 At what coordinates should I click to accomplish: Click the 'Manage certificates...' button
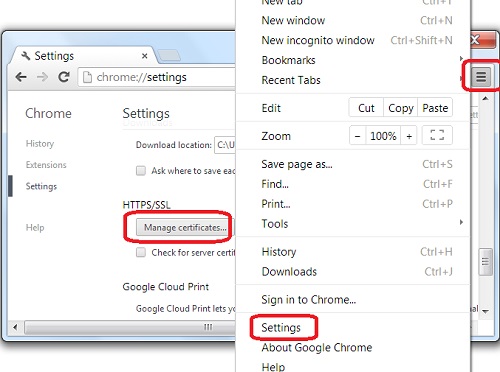click(184, 227)
